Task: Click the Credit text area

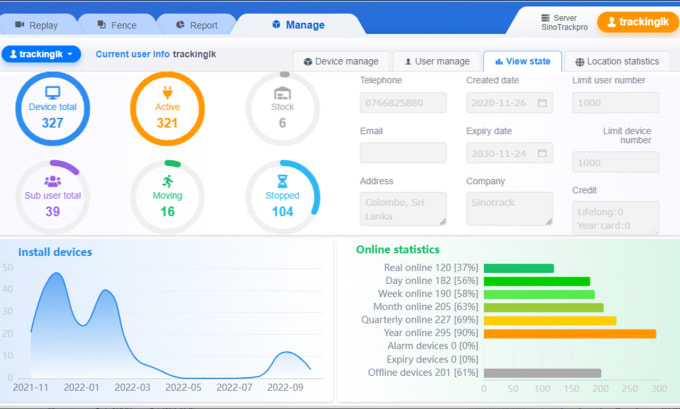Action: 615,218
